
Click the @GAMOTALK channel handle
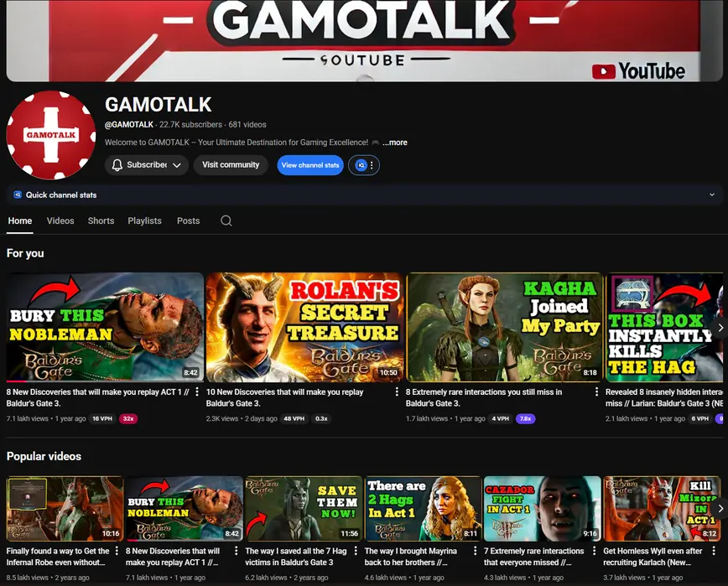[129, 124]
